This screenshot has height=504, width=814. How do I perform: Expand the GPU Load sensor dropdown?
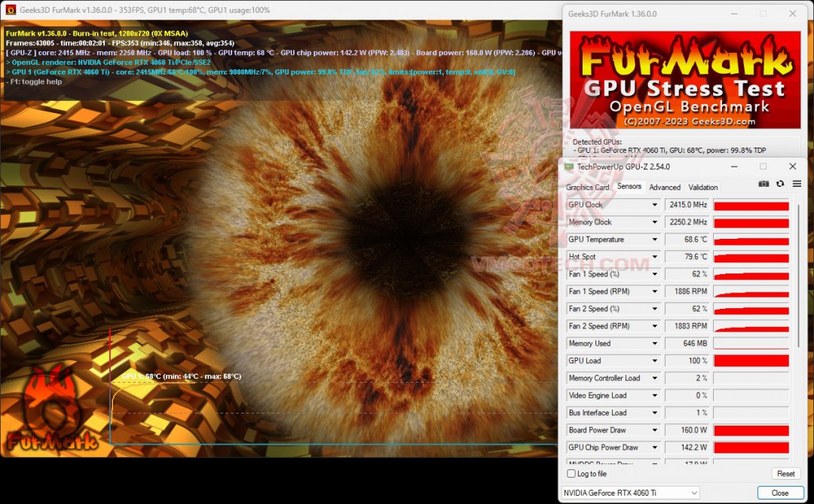click(655, 361)
